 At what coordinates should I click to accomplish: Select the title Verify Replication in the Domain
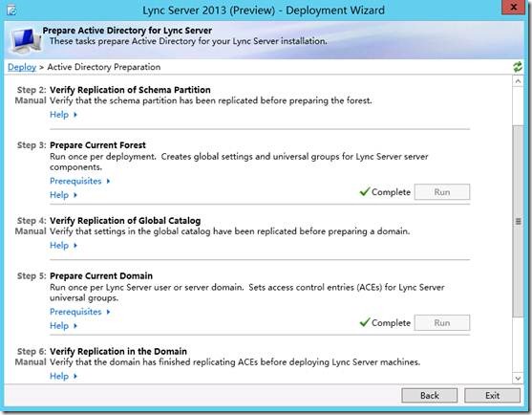(x=118, y=351)
